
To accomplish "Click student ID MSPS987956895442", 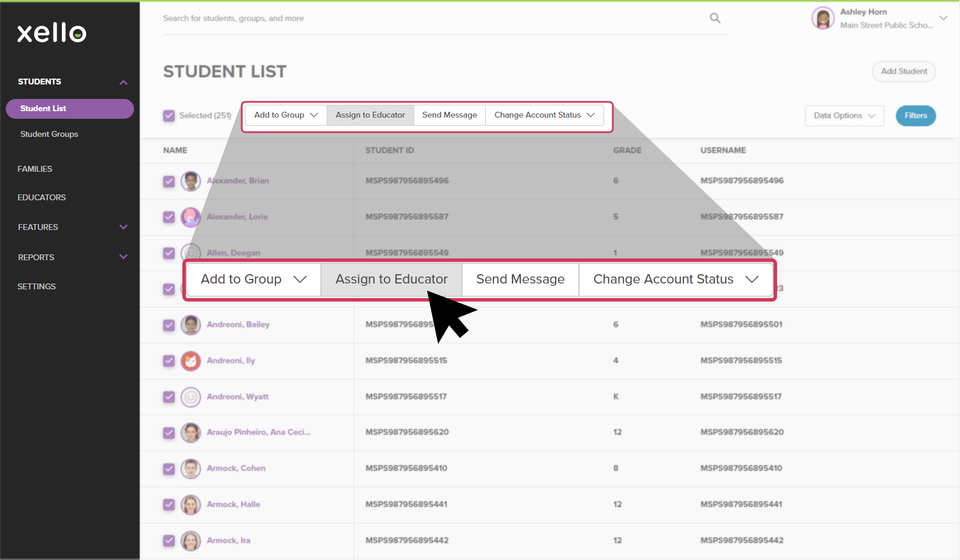I will (x=407, y=541).
